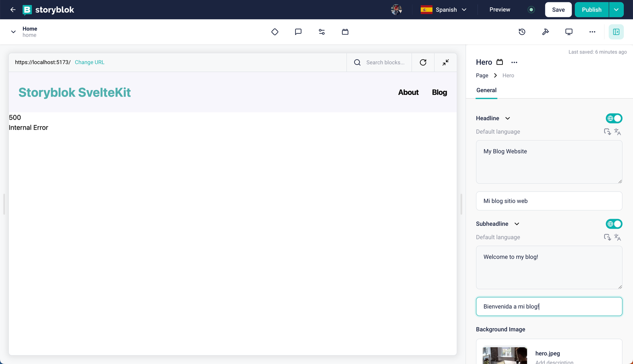
Task: Click the search magnifier icon
Action: (357, 63)
